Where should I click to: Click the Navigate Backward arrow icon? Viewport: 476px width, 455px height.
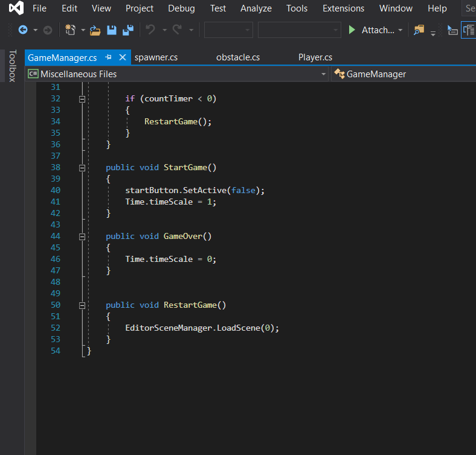(x=23, y=30)
